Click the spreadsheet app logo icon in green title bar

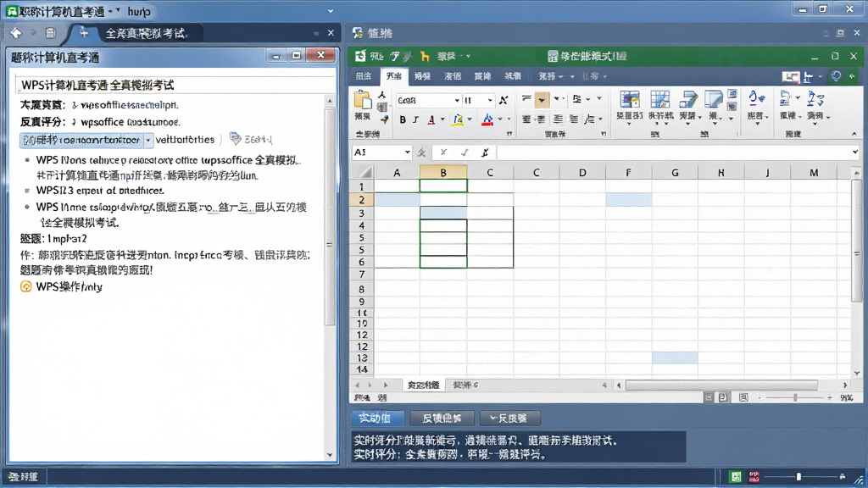tap(359, 56)
